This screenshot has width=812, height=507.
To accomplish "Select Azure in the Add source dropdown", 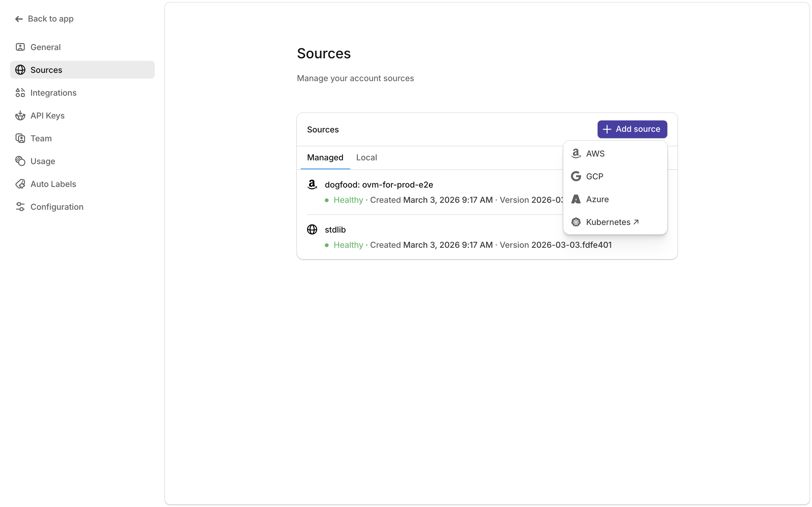I will click(597, 199).
